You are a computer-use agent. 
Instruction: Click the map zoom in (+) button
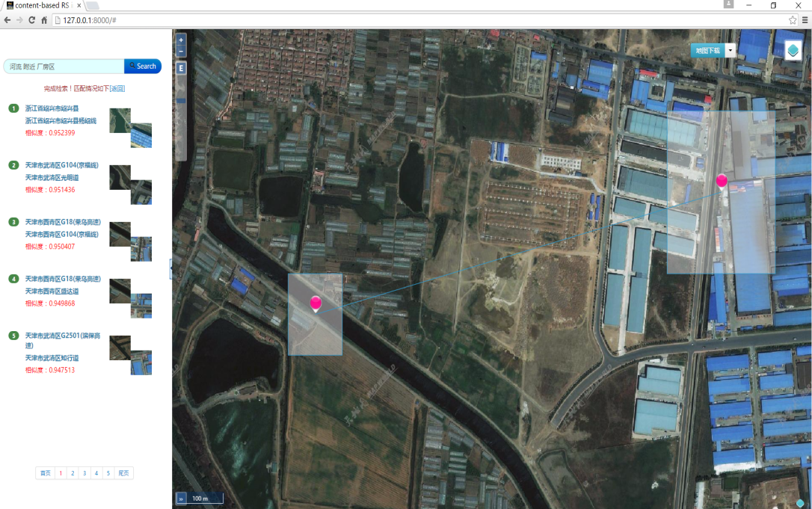[x=181, y=40]
